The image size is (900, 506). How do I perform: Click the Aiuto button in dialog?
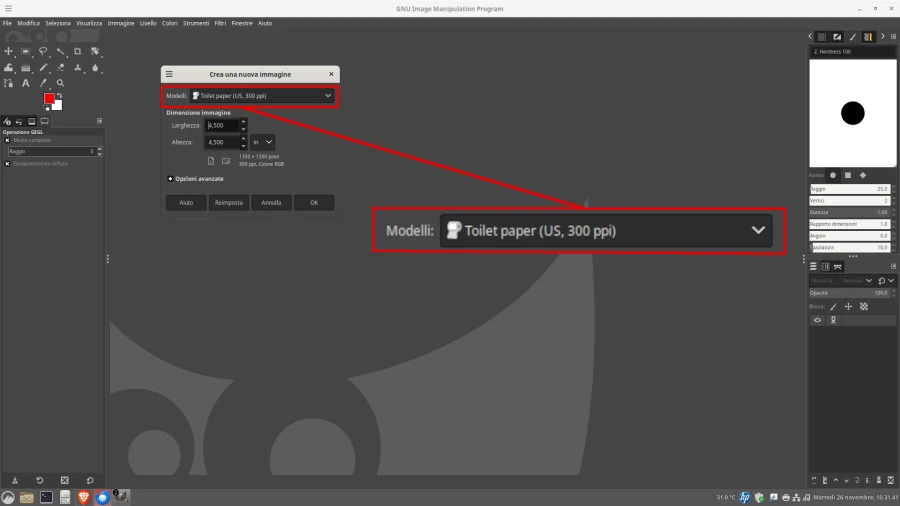[x=186, y=203]
